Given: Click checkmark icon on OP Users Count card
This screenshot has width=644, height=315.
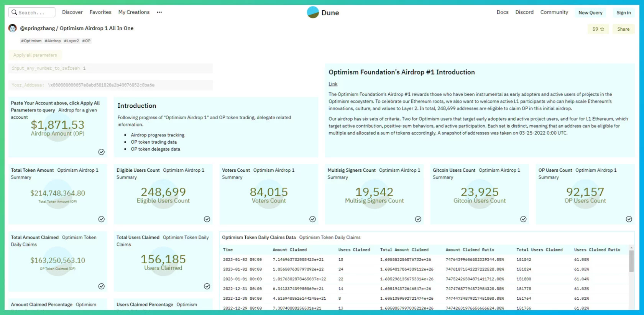Looking at the screenshot, I should pyautogui.click(x=629, y=219).
